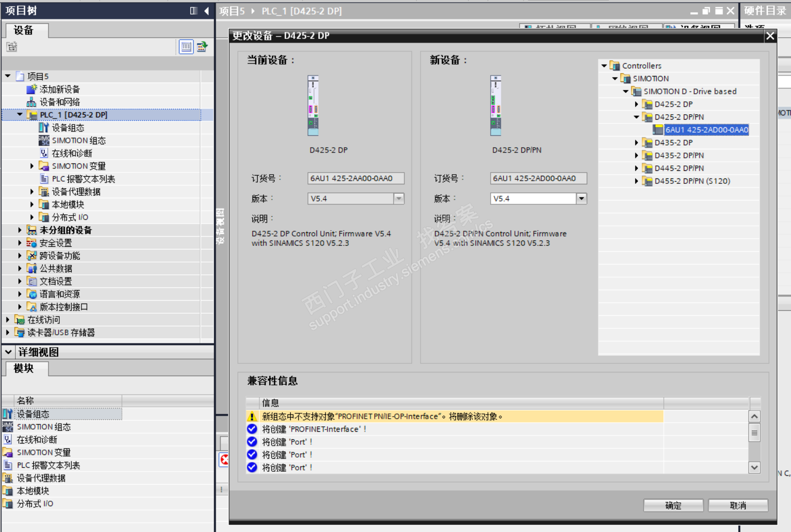This screenshot has width=791, height=532.
Task: Collapse the 详细视图 section
Action: 9,352
